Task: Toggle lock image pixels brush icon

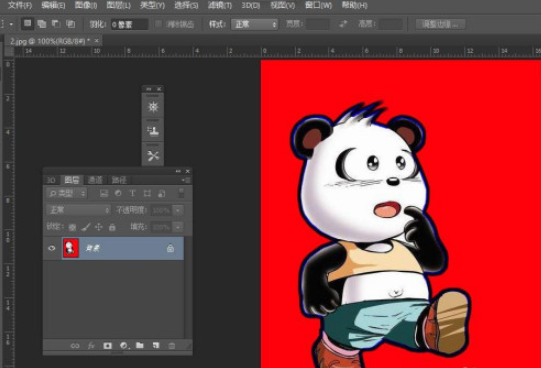Action: point(86,227)
